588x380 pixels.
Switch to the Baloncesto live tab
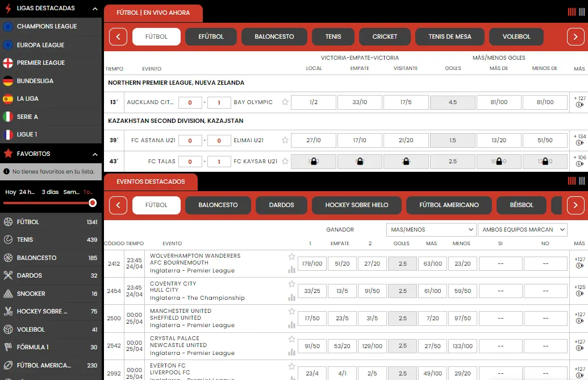pos(274,36)
